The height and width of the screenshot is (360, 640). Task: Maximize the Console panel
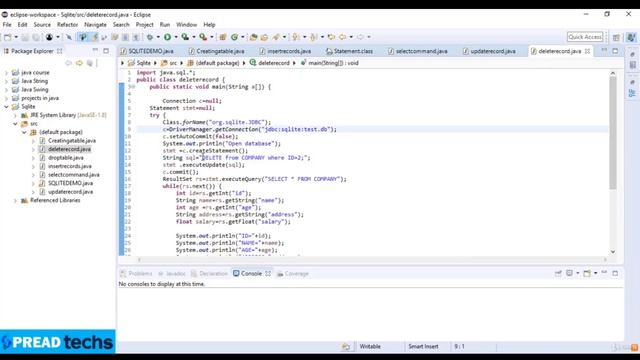(615, 273)
